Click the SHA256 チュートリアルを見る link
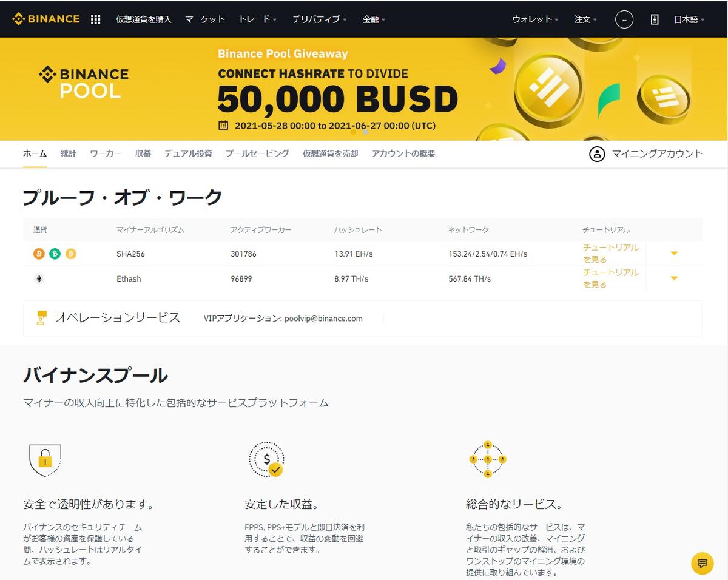728x580 pixels. pos(610,253)
